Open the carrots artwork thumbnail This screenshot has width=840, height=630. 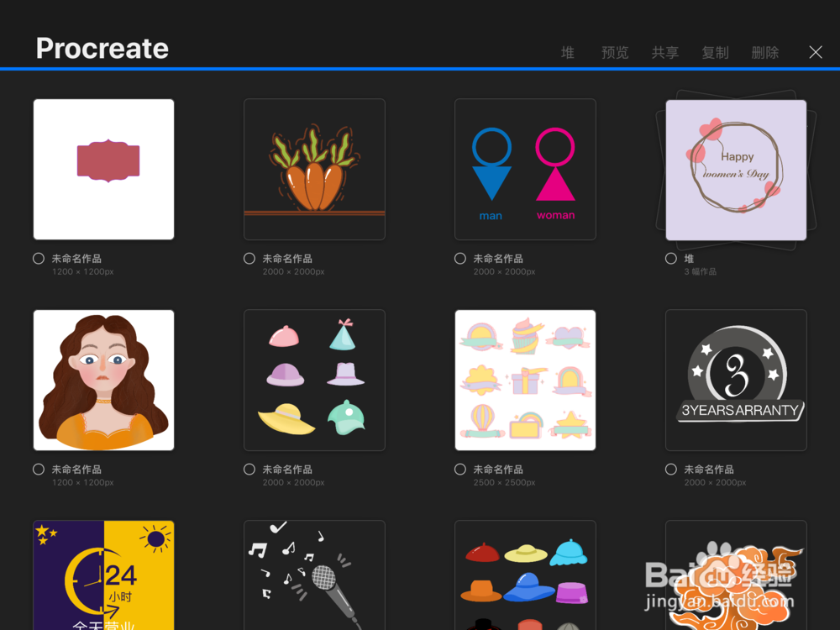314,170
